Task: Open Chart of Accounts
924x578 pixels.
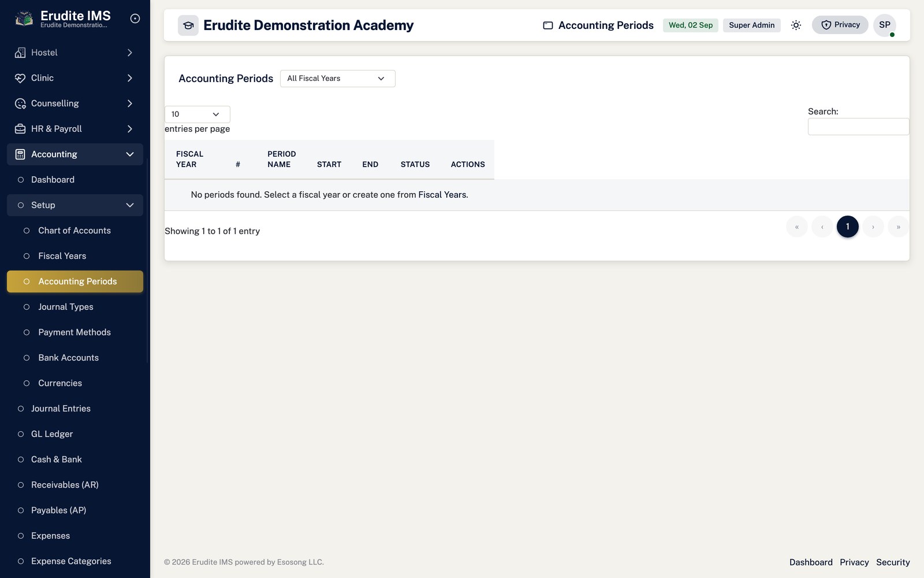Action: (x=75, y=231)
